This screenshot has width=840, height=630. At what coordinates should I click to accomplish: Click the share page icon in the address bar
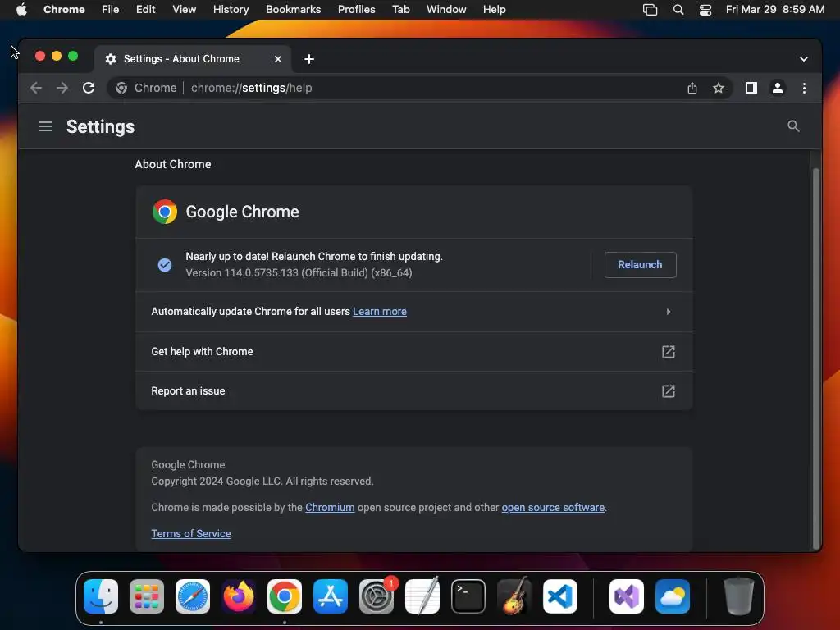click(692, 88)
